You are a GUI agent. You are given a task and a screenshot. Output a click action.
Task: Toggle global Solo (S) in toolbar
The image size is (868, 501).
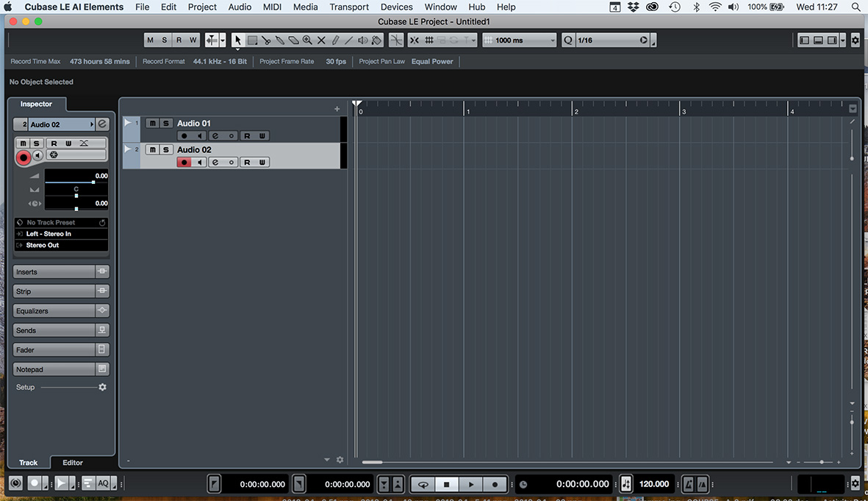[x=165, y=40]
